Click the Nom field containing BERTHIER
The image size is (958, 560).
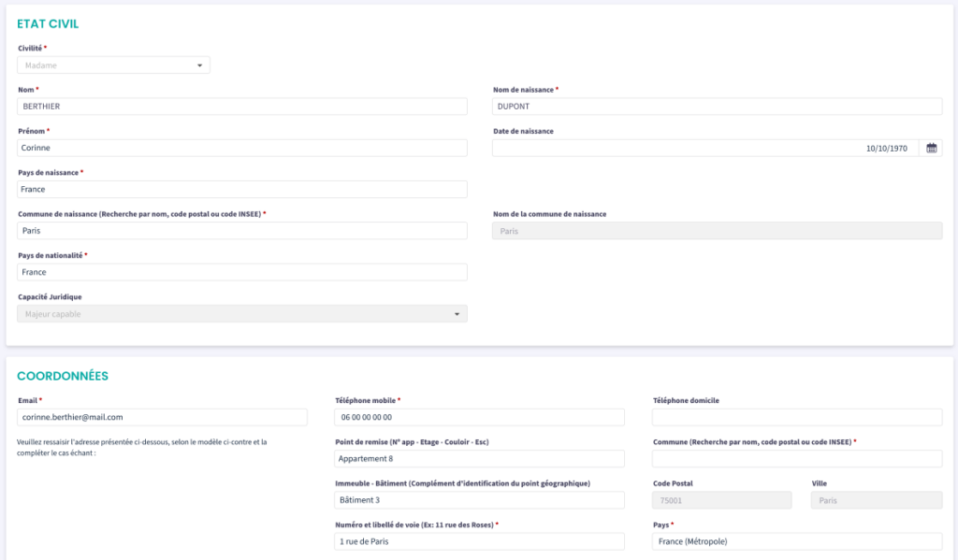(242, 107)
